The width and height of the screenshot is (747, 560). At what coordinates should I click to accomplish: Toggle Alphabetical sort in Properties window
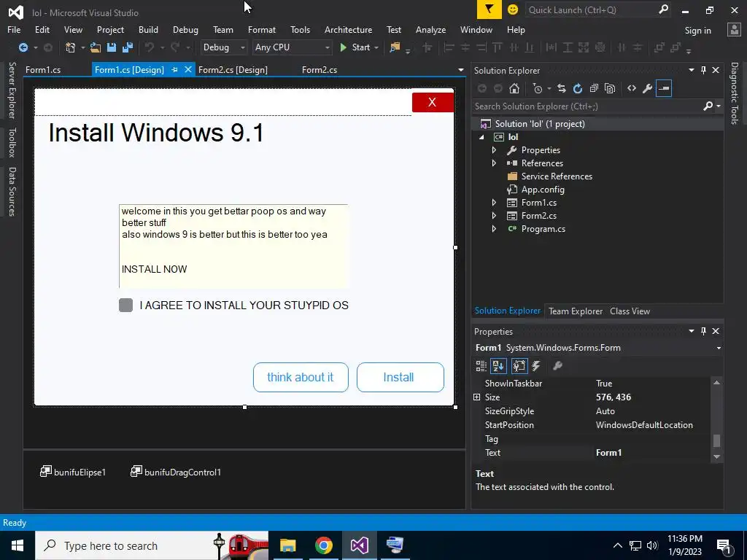coord(498,366)
